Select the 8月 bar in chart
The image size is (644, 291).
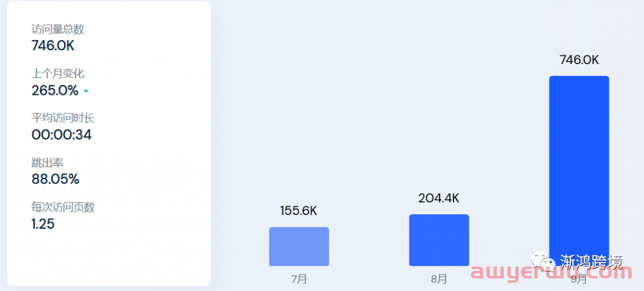tap(439, 240)
